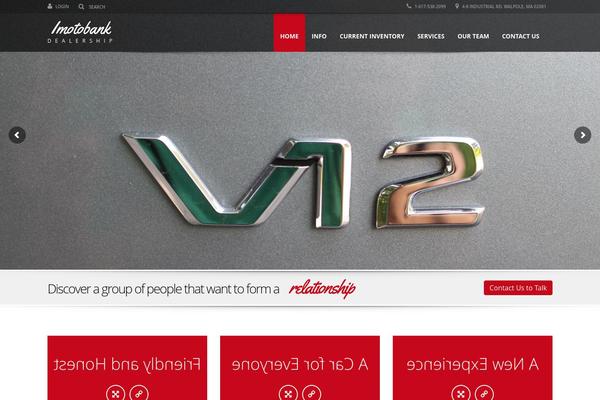Open the Info menu item
This screenshot has height=400, width=600.
point(319,36)
